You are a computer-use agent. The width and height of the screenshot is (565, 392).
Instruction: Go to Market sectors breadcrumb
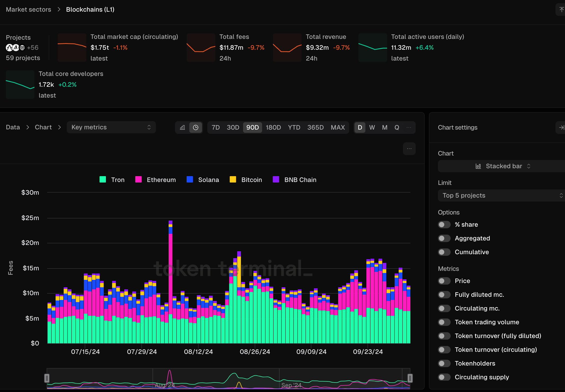(29, 10)
